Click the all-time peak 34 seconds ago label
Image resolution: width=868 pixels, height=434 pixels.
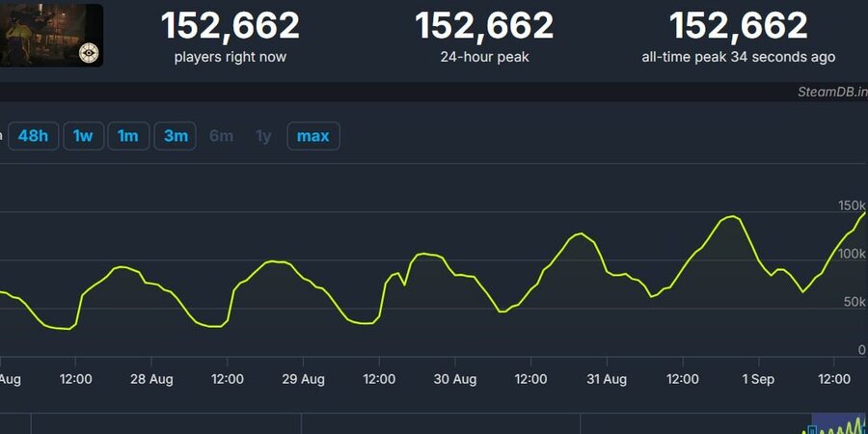pos(738,57)
